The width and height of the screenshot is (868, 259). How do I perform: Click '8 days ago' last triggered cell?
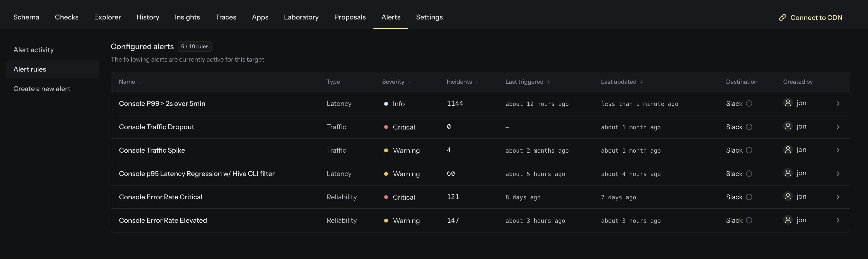point(523,197)
